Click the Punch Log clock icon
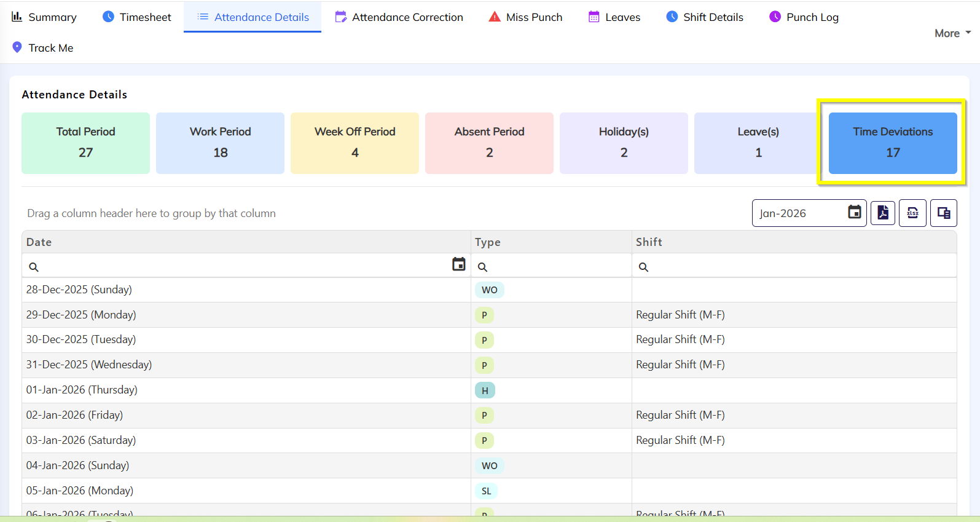Image resolution: width=980 pixels, height=522 pixels. tap(775, 17)
